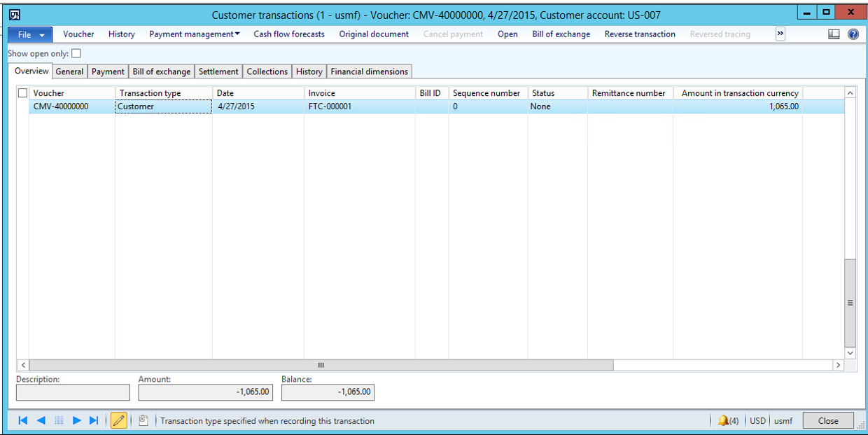This screenshot has width=868, height=435.
Task: Open the blue Help question mark icon
Action: (853, 34)
